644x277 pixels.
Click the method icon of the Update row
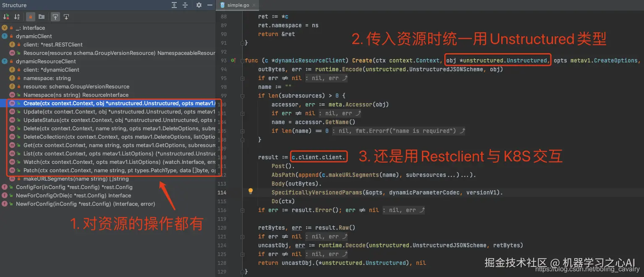[x=12, y=111]
